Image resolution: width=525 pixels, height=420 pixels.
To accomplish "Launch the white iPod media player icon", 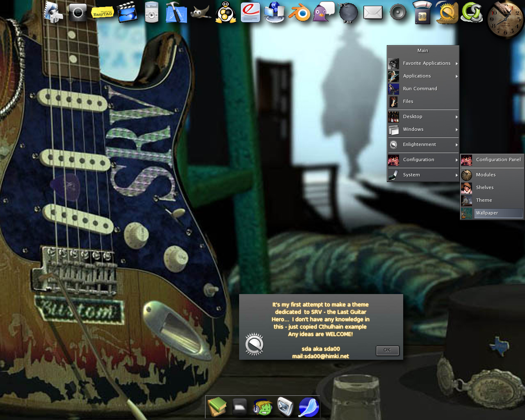I will pos(152,12).
